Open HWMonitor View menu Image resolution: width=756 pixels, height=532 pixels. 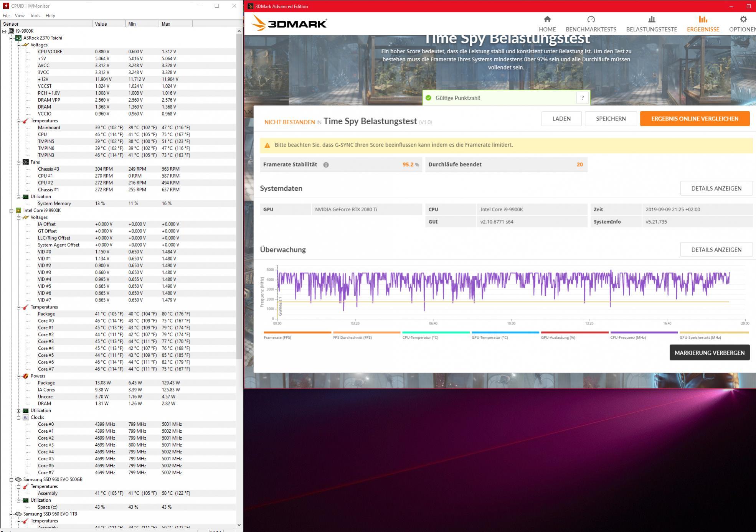point(20,16)
